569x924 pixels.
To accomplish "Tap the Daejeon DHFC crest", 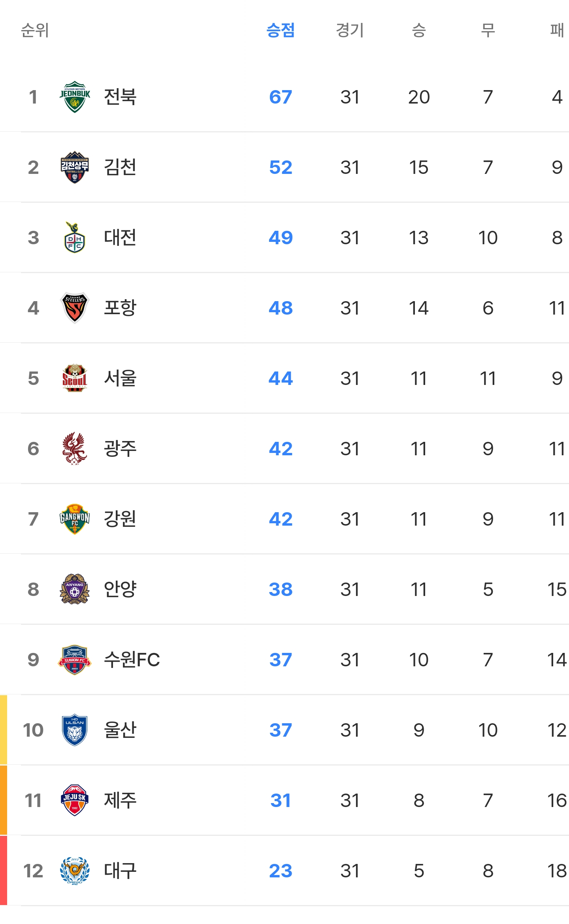I will (x=75, y=238).
